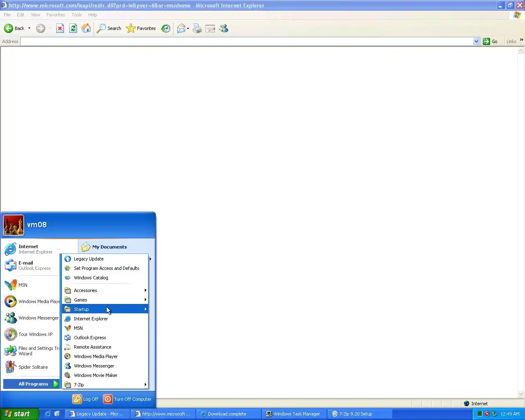Screen dimensions: 525x420
Task: Go to the Home page icon
Action: coord(86,28)
